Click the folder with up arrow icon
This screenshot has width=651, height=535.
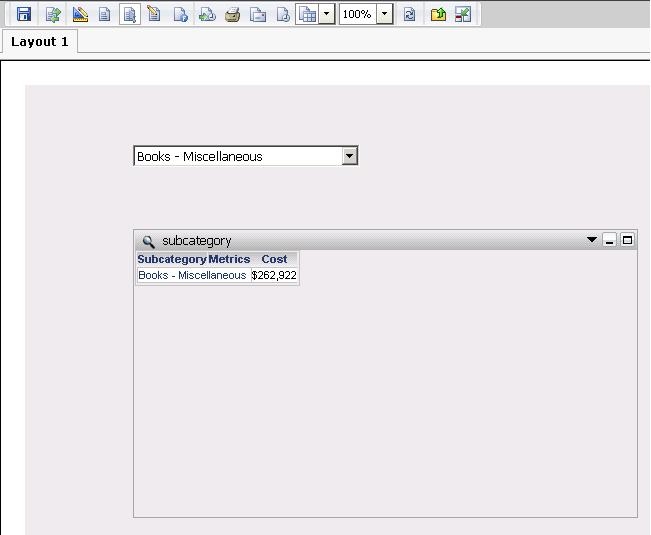(x=438, y=15)
